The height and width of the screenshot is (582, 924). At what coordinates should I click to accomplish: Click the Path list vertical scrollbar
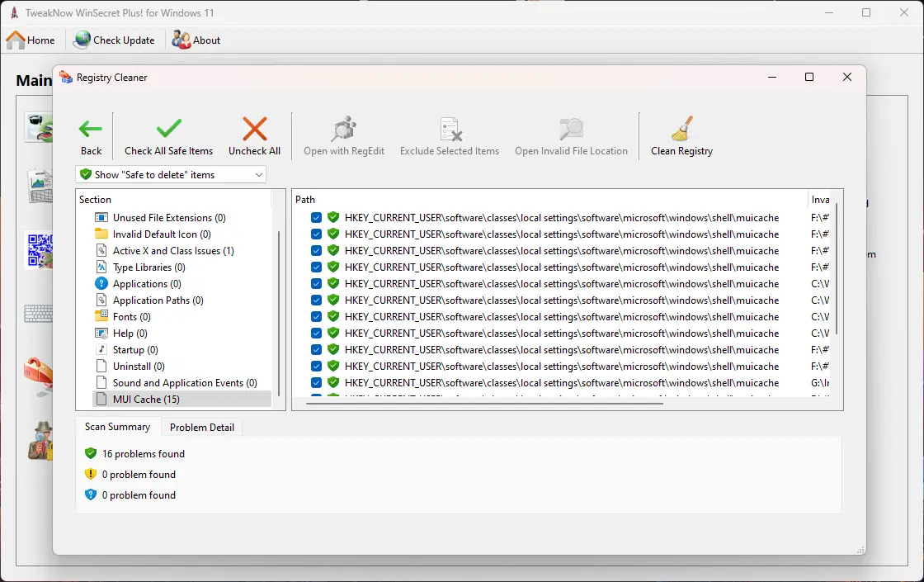point(837,268)
